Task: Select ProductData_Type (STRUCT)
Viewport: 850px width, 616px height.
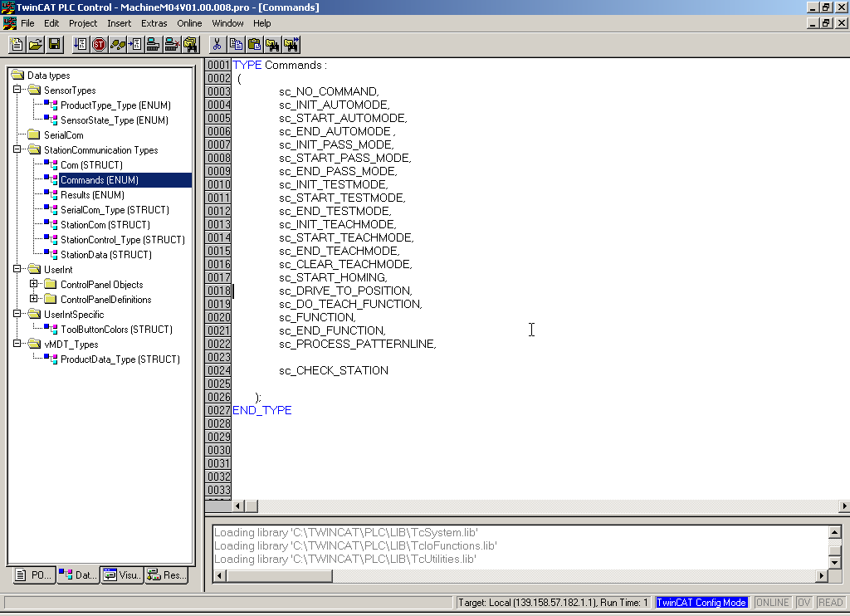Action: click(x=120, y=359)
